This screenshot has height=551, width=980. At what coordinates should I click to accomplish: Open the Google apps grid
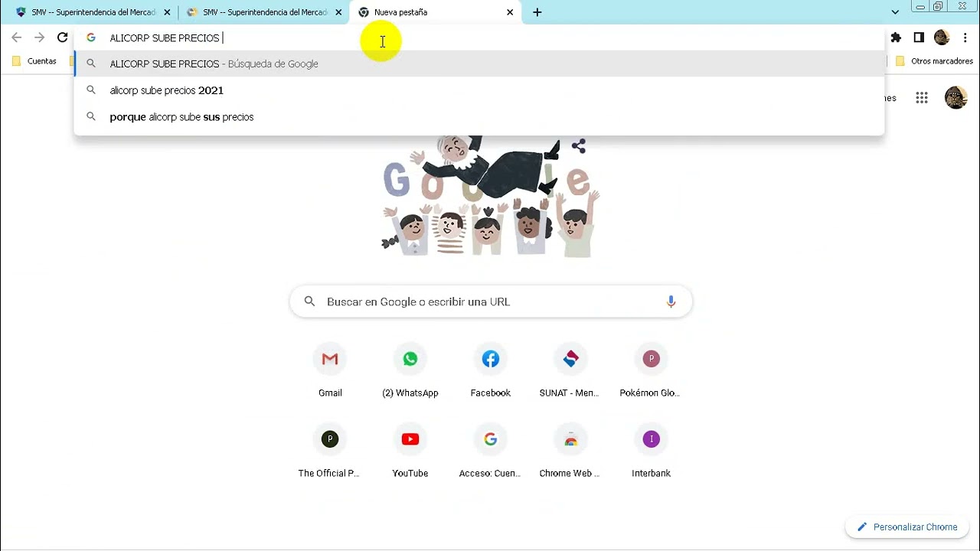pyautogui.click(x=922, y=97)
